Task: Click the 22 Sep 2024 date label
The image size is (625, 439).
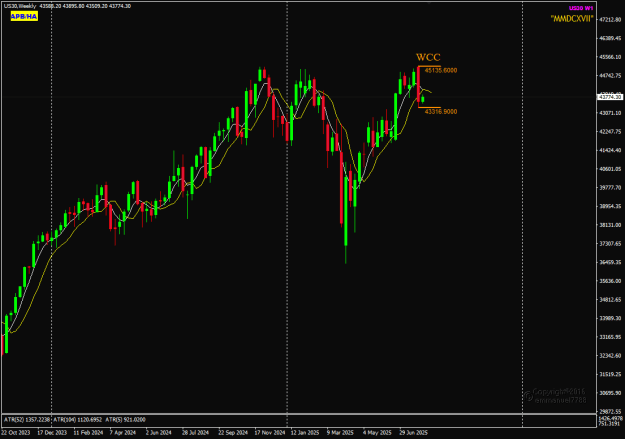Action: pos(233,433)
